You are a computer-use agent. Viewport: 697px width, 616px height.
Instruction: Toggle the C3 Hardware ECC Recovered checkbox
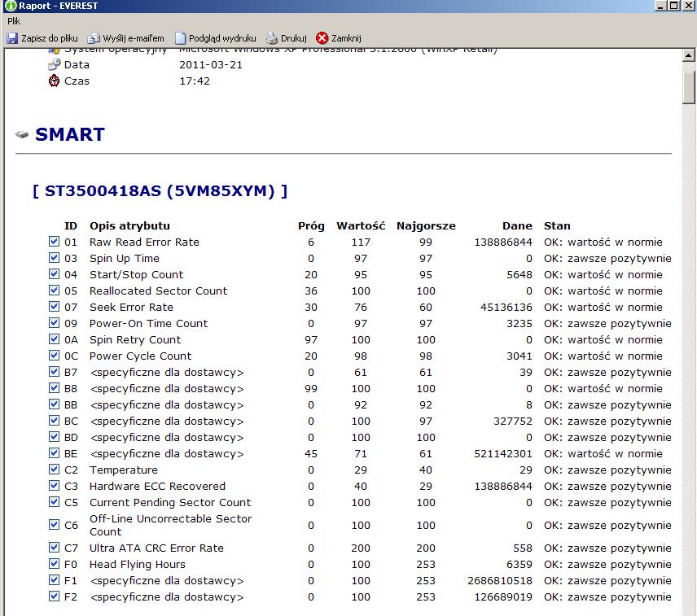pos(54,486)
